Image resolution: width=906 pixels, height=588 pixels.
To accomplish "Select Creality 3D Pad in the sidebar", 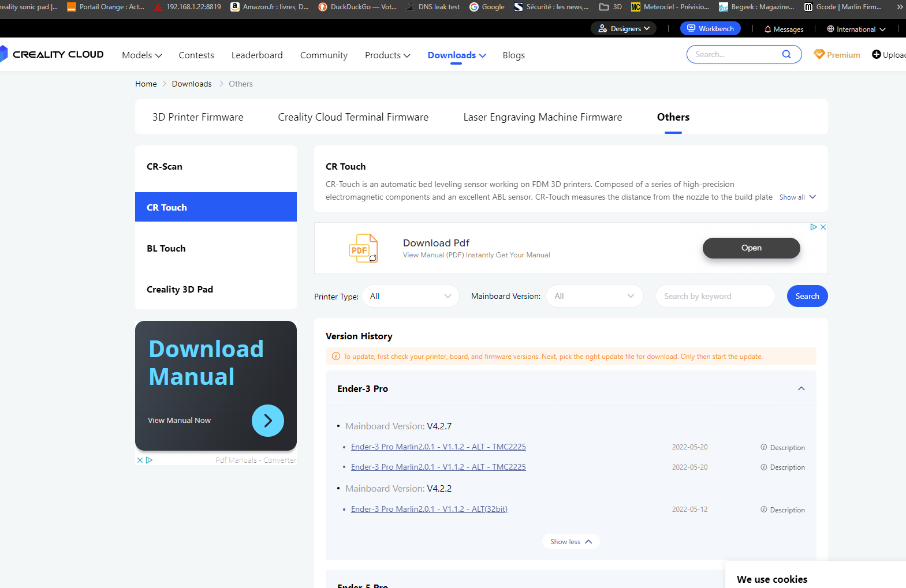I will tap(216, 289).
